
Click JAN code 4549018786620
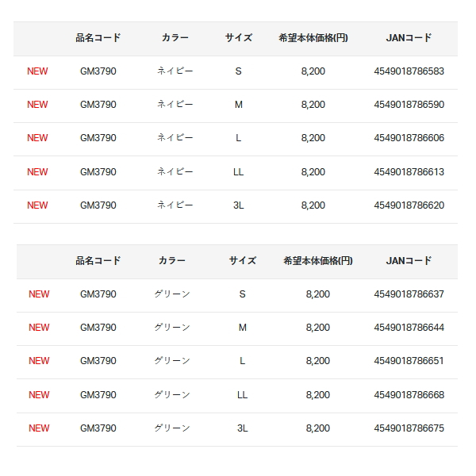(409, 205)
